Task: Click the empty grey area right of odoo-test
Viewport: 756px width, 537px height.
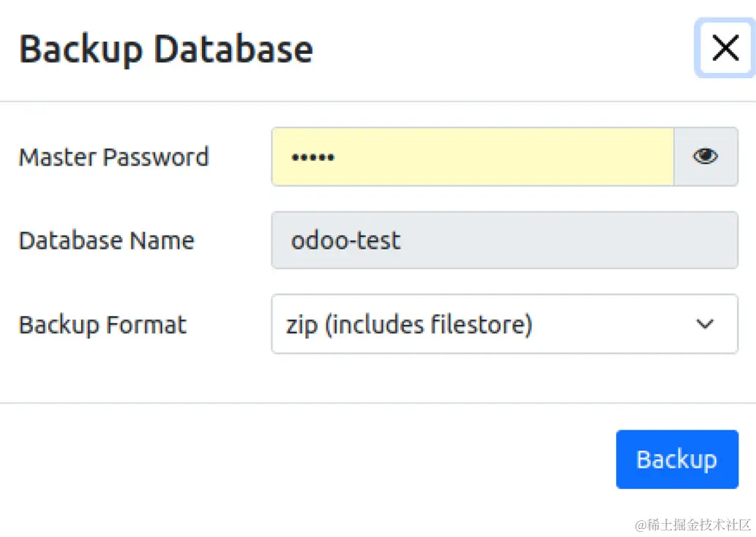Action: tap(569, 241)
